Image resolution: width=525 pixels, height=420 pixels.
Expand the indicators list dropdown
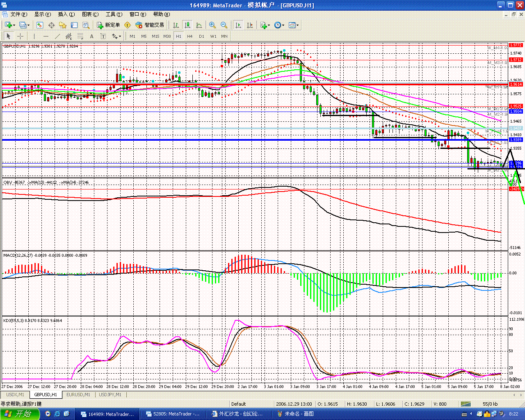point(265,25)
